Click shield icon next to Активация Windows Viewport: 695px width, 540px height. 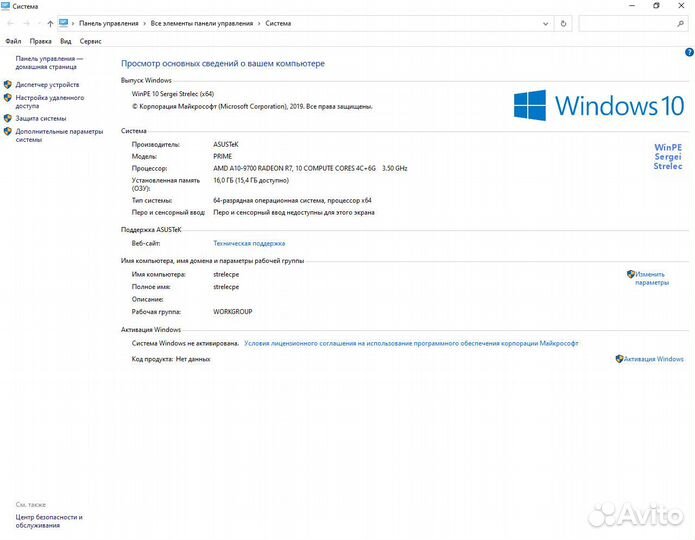coord(620,359)
